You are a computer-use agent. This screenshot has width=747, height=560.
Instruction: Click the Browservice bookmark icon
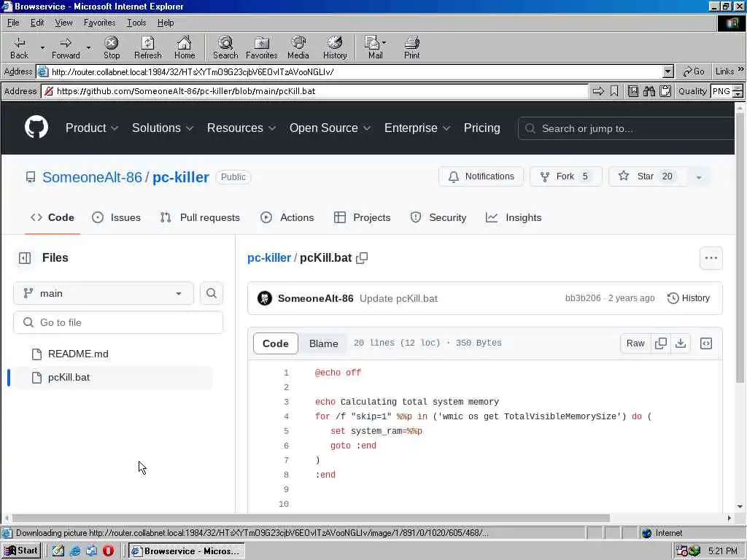[x=614, y=91]
